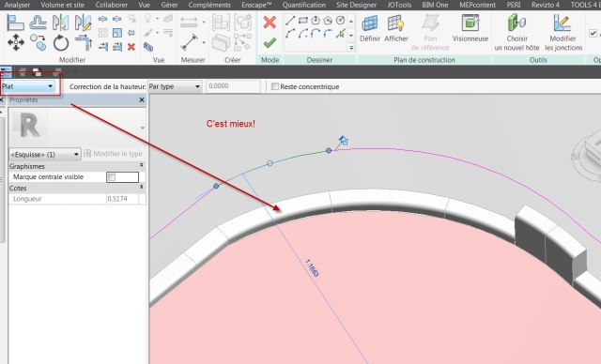
Task: Activate the Move tool
Action: (x=15, y=43)
